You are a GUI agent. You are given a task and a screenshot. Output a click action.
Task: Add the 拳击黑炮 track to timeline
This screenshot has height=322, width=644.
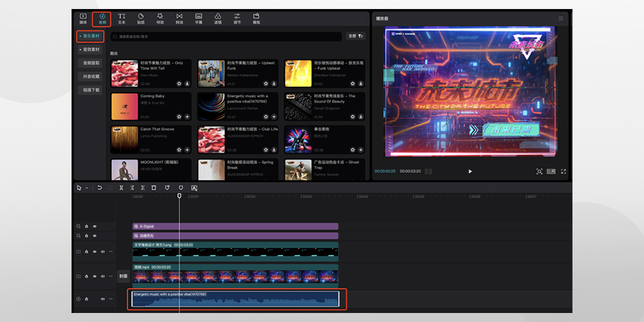361,150
